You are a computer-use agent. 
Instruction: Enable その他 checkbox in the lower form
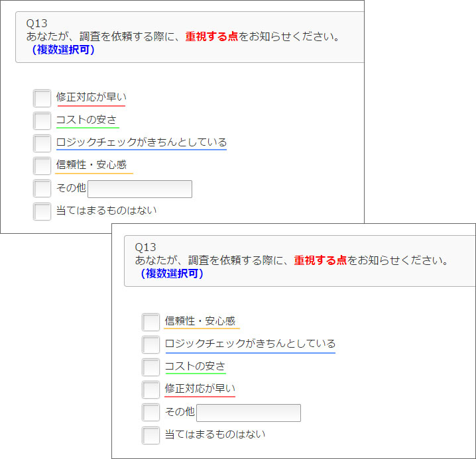point(150,413)
